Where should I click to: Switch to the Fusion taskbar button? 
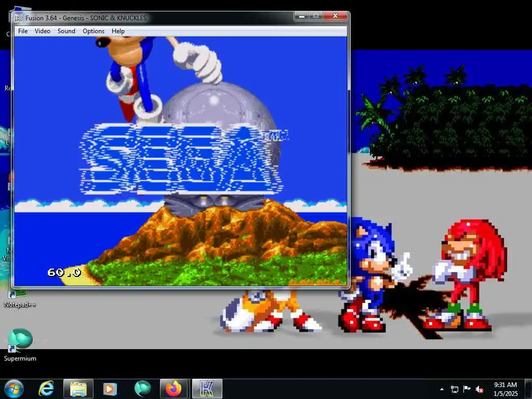pos(207,389)
